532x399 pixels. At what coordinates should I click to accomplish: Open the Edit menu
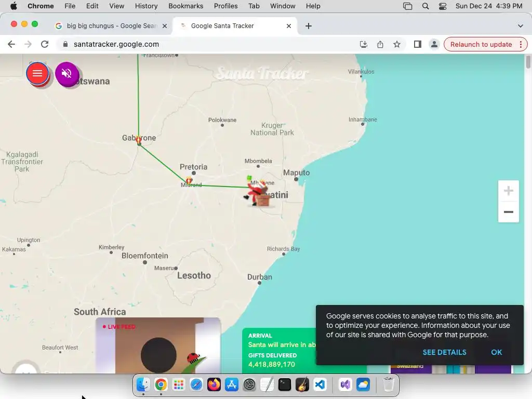click(92, 6)
